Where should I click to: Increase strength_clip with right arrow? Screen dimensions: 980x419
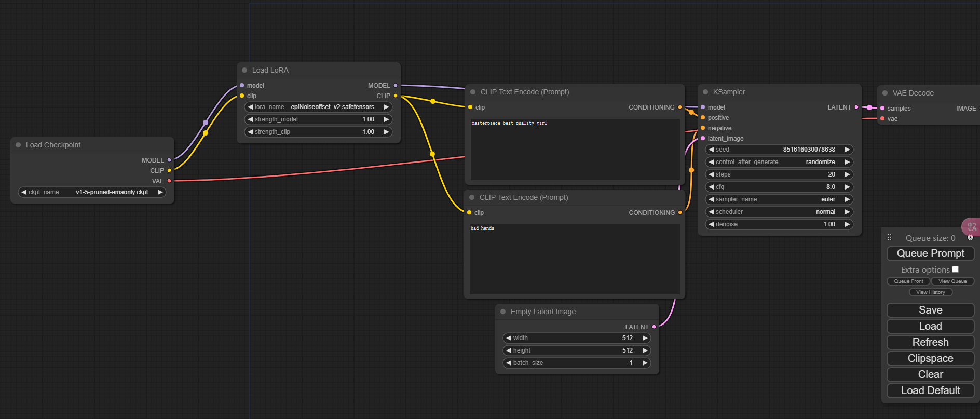coord(386,132)
